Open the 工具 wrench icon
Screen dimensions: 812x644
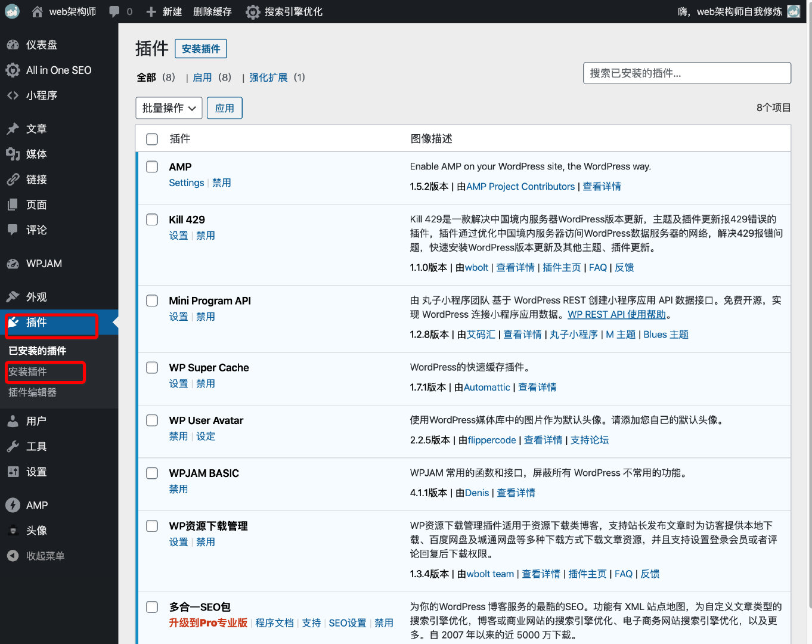point(13,446)
